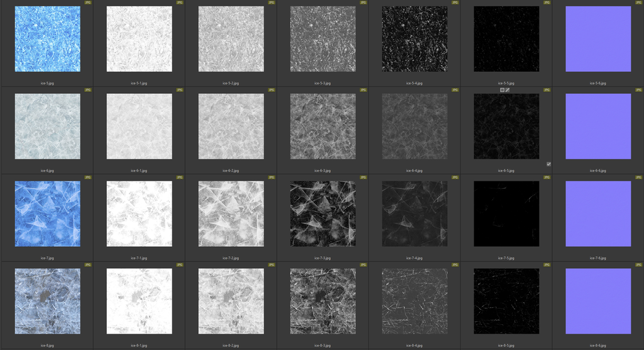The height and width of the screenshot is (350, 644).
Task: Select the ice-6-3.jpg grayscale thumbnail
Action: (323, 127)
